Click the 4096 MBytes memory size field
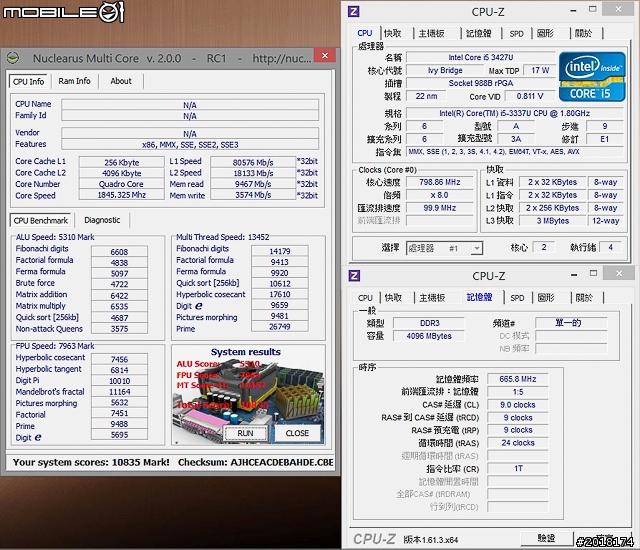 coord(429,336)
